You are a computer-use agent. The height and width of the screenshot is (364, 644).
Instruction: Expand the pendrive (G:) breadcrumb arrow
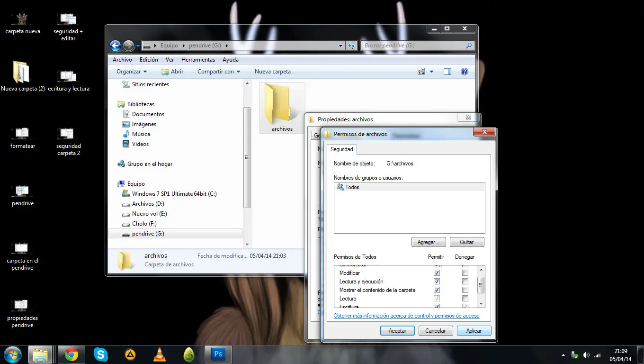[227, 46]
